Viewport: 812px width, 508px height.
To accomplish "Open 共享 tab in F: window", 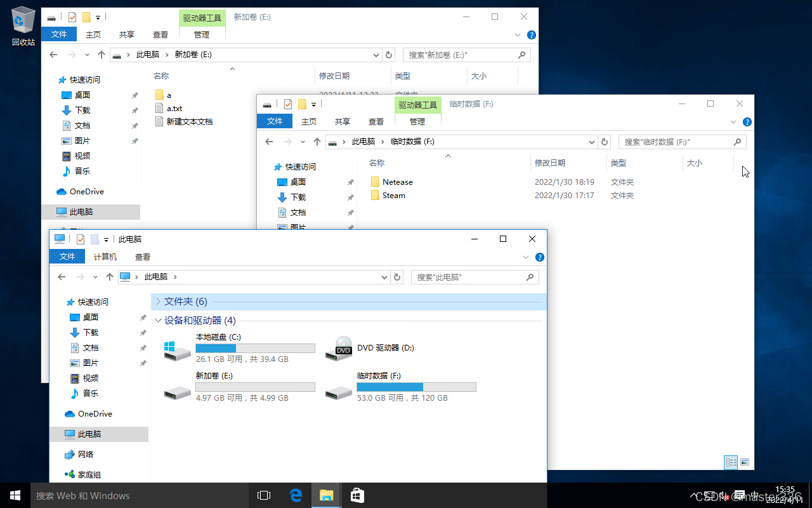I will (x=343, y=121).
